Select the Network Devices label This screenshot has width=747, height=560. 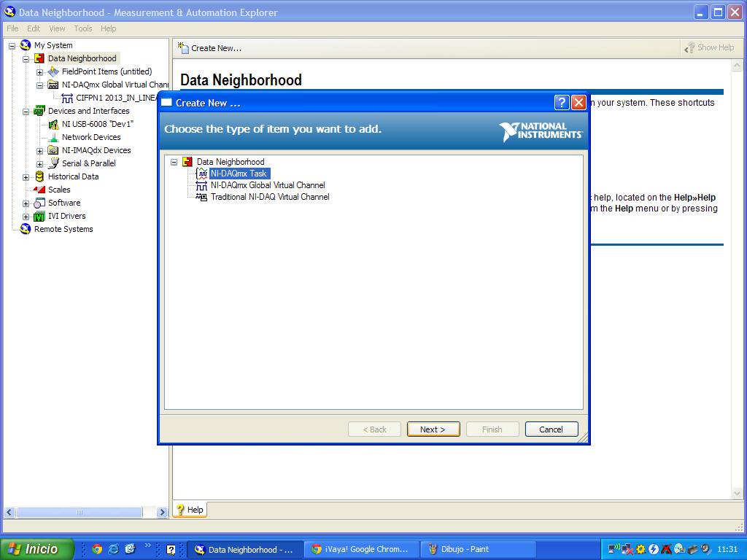tap(91, 137)
